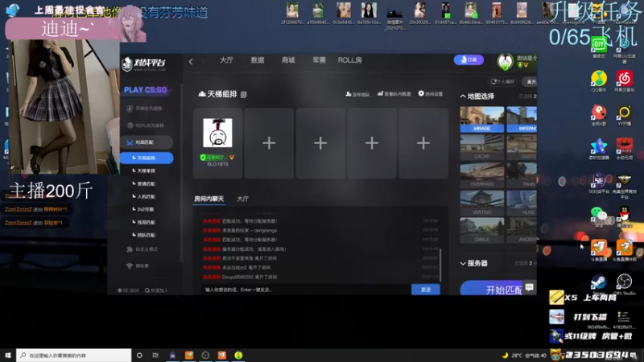
Task: Collapse the 地图选择 map section
Action: click(463, 97)
